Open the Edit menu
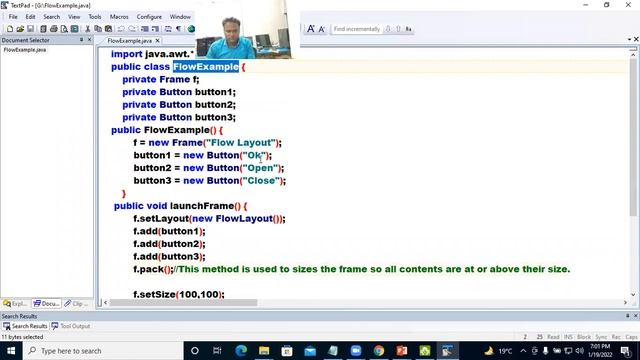640x360 pixels. click(30, 17)
